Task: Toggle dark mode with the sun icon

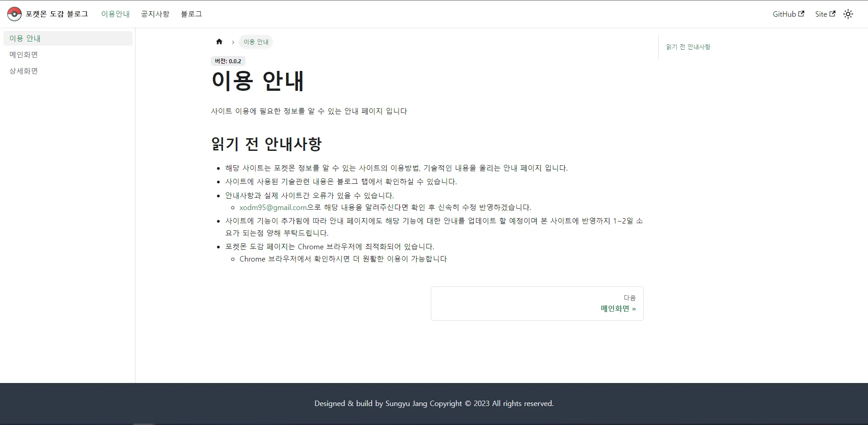Action: (x=848, y=14)
